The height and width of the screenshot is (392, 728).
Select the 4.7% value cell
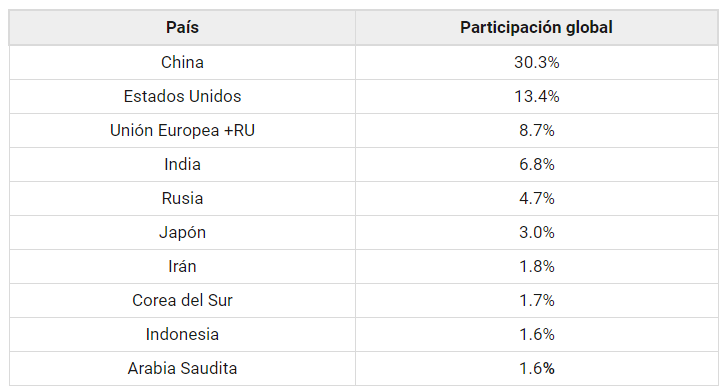(x=536, y=198)
